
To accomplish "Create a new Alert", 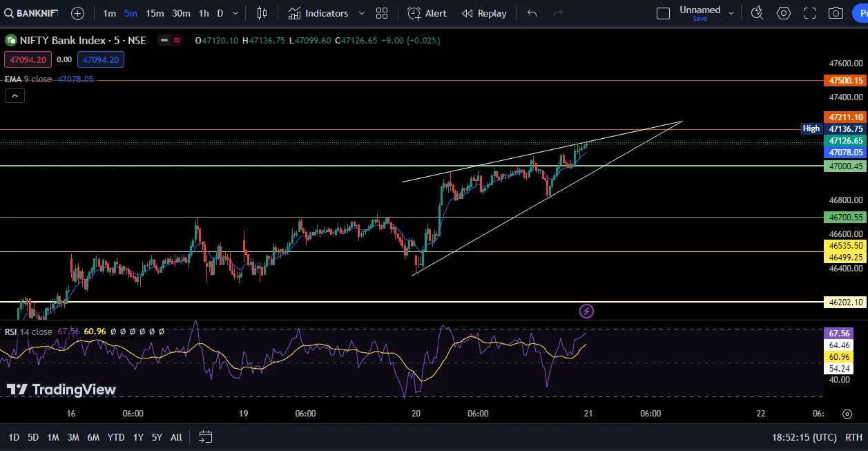I will (427, 13).
